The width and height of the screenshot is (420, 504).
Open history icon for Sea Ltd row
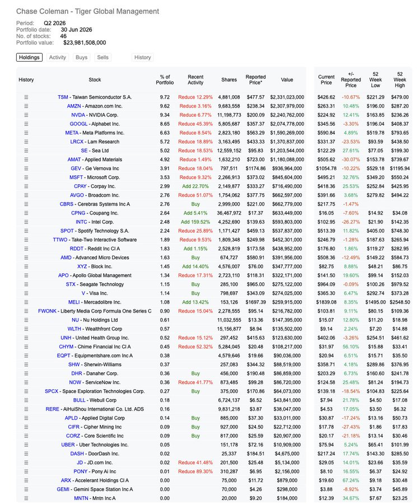pyautogui.click(x=26, y=151)
